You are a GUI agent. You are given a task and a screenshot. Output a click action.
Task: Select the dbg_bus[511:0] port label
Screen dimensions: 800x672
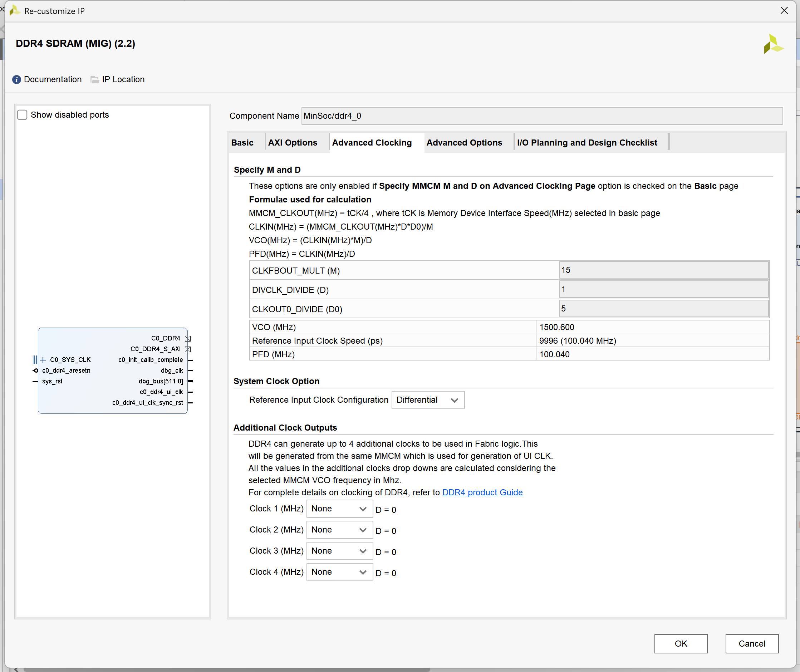coord(161,381)
